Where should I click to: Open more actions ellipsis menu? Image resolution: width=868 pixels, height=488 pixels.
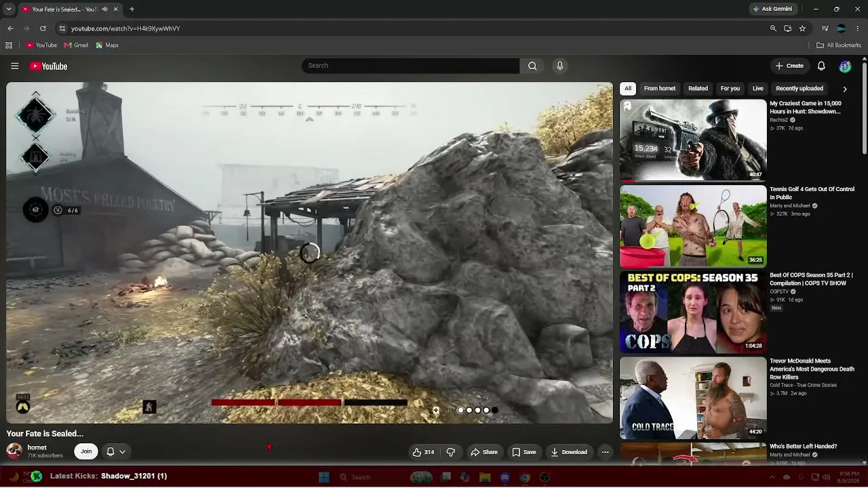(x=605, y=452)
